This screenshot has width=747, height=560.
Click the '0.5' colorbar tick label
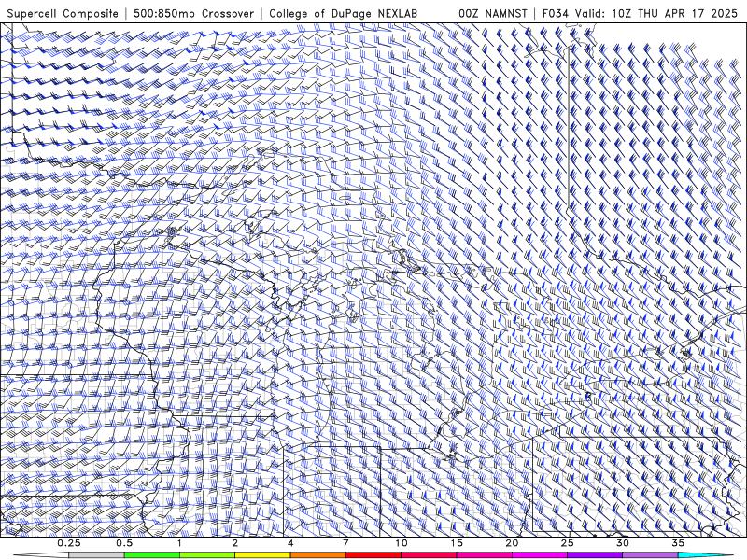click(124, 543)
